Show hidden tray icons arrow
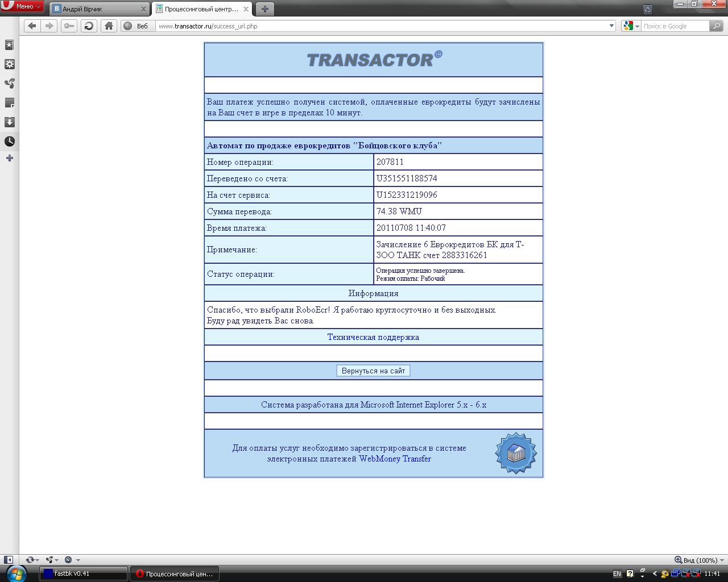 coord(654,574)
